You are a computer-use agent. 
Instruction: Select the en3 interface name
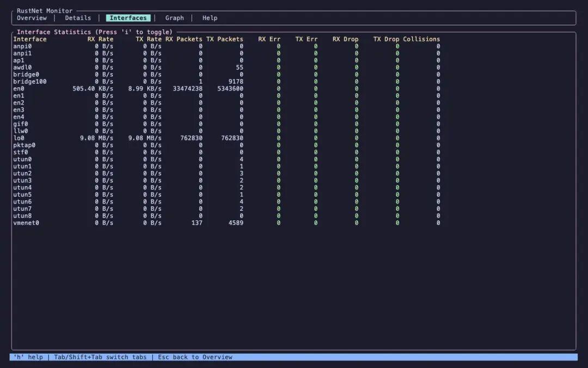point(19,110)
